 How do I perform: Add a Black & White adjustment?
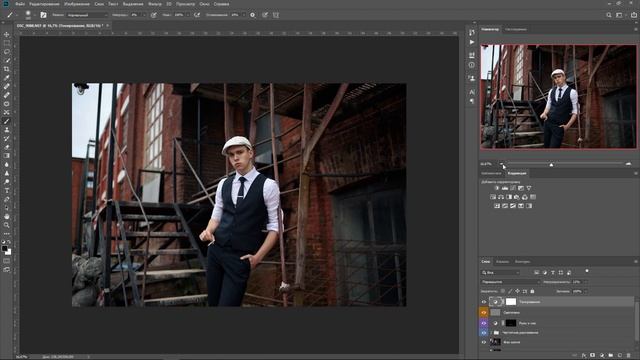(x=509, y=197)
